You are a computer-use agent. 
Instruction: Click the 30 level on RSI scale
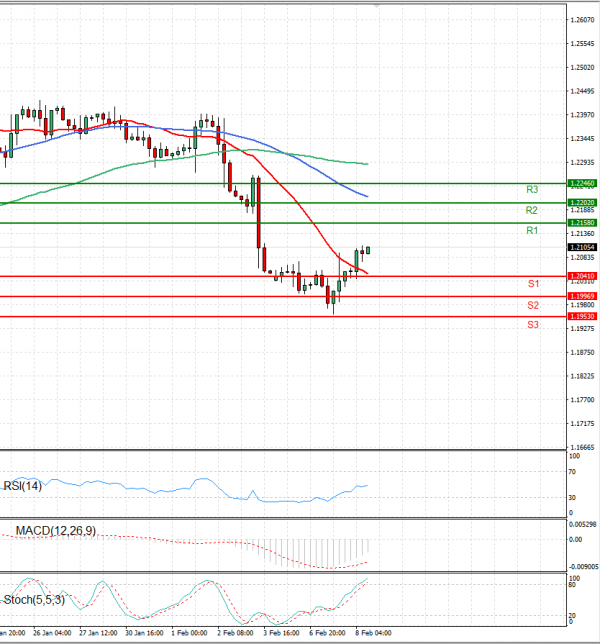click(572, 498)
